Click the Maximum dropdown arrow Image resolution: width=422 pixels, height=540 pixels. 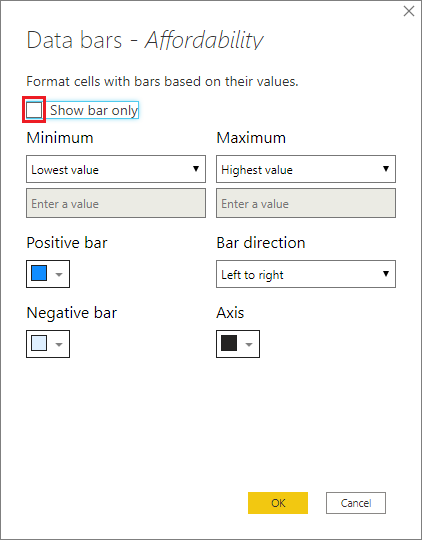tap(386, 169)
